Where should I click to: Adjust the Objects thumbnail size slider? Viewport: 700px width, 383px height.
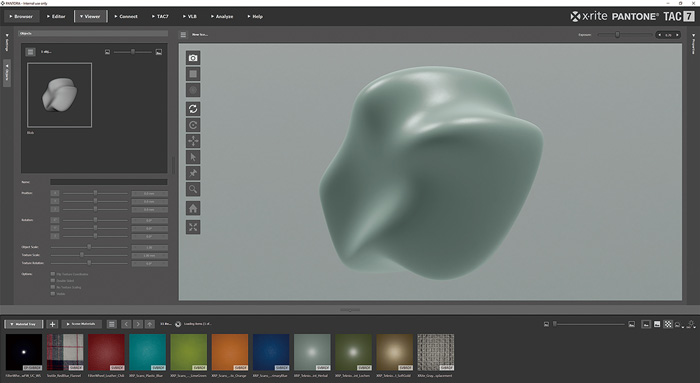click(133, 52)
